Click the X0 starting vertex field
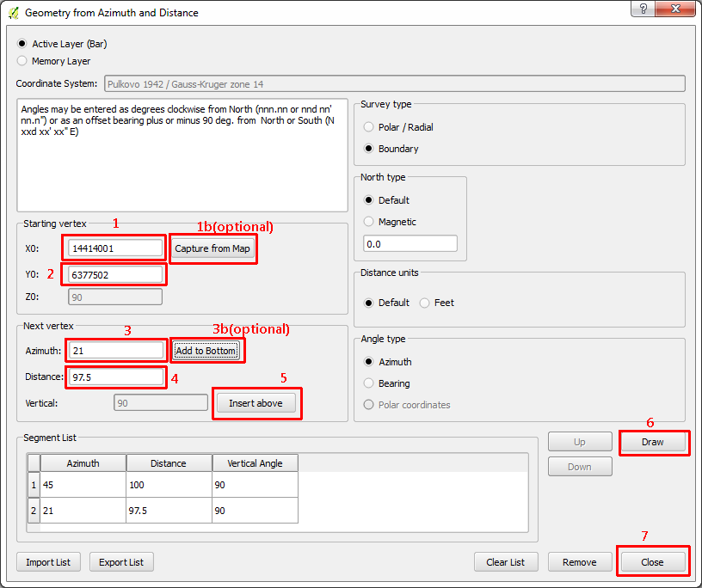 tap(115, 248)
